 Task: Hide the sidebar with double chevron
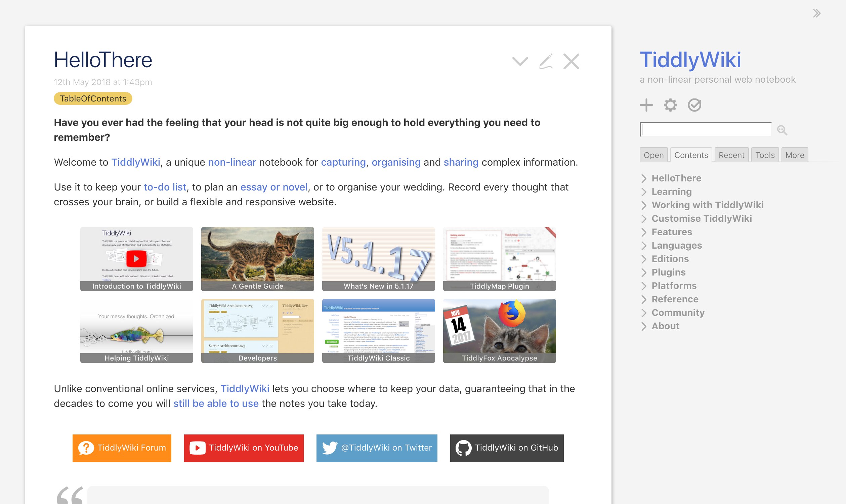[x=817, y=13]
